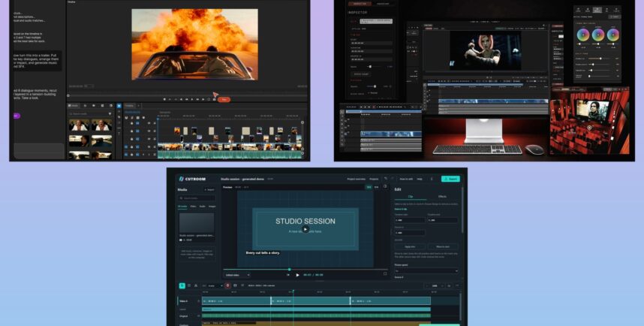Open the Help link in Cutroom header
The height and width of the screenshot is (326, 644).
pyautogui.click(x=420, y=180)
